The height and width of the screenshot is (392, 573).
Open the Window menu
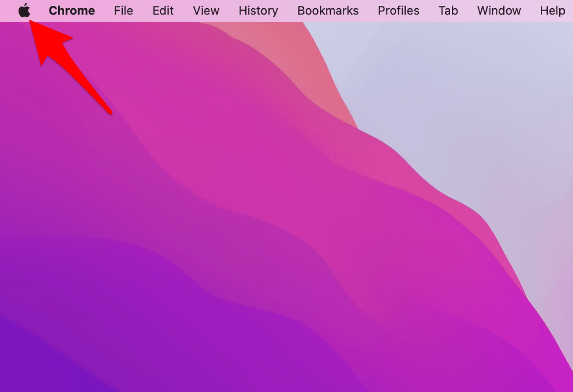(x=499, y=11)
